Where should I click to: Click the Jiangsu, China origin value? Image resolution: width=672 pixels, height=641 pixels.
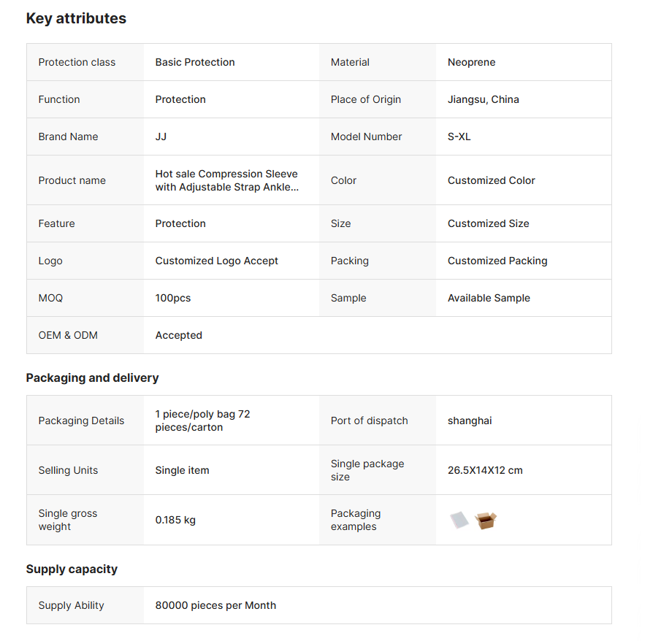coord(483,99)
